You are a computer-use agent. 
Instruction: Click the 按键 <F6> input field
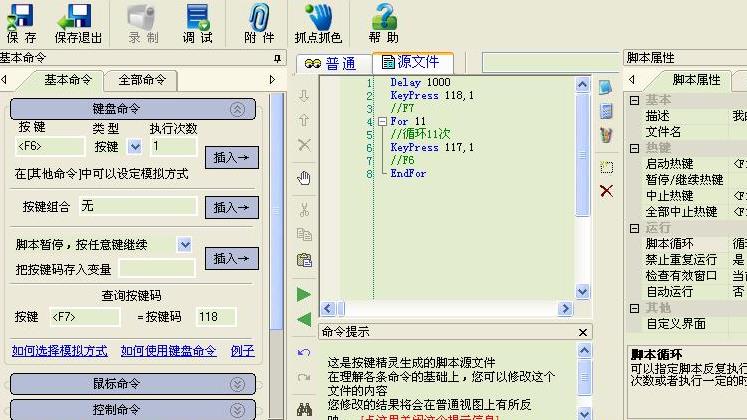[50, 146]
